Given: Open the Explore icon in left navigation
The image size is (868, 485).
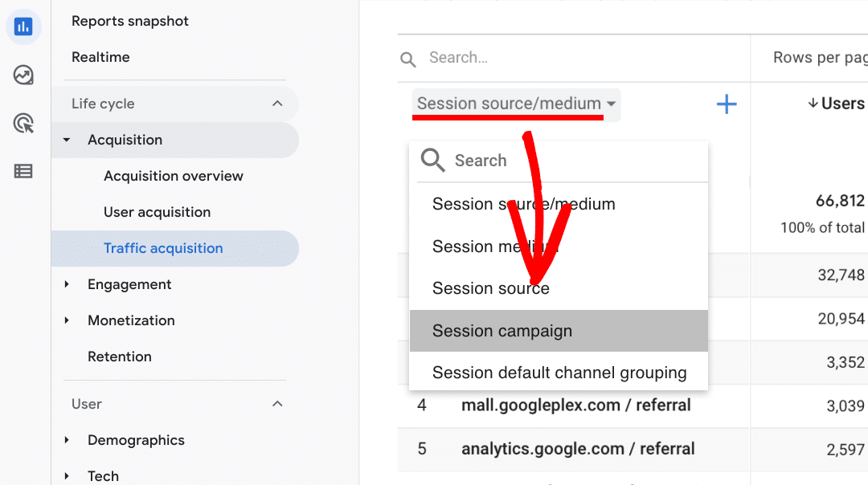Looking at the screenshot, I should click(x=23, y=75).
